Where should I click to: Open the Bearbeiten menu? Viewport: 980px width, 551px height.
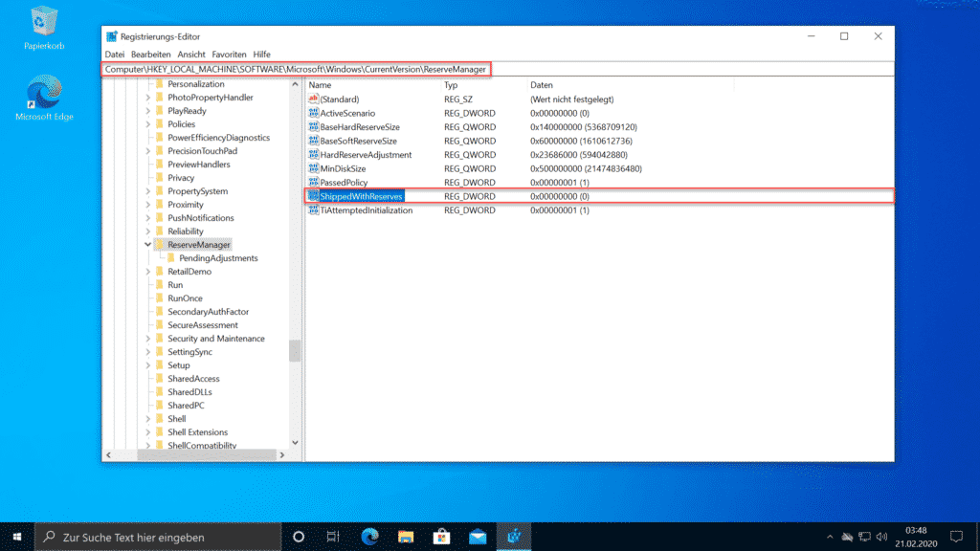(x=150, y=55)
